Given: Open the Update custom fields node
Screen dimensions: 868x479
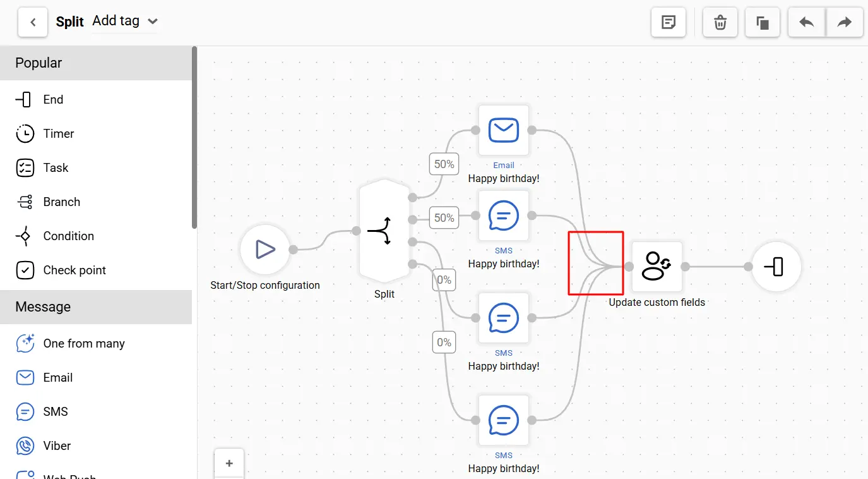Looking at the screenshot, I should click(657, 266).
